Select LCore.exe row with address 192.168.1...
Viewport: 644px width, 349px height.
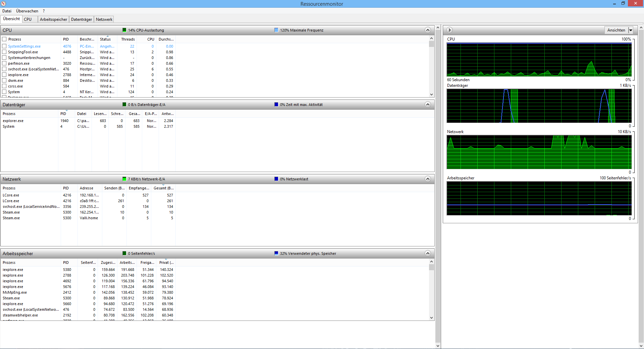[x=88, y=195]
